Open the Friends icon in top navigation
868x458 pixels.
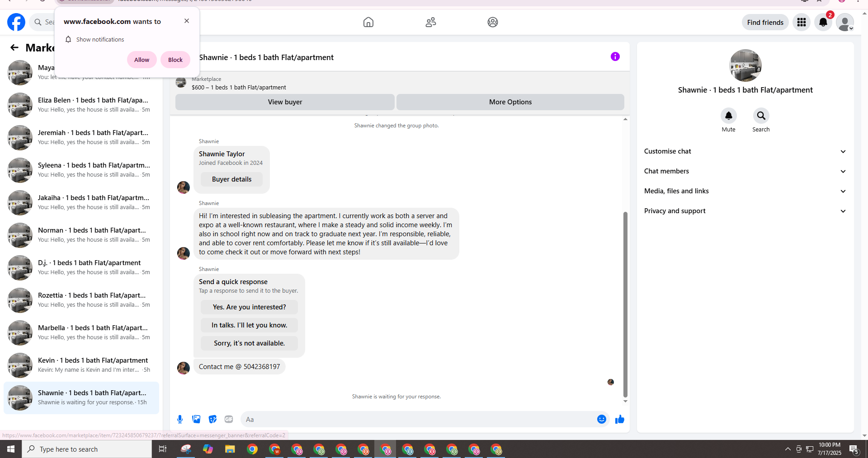click(x=431, y=22)
